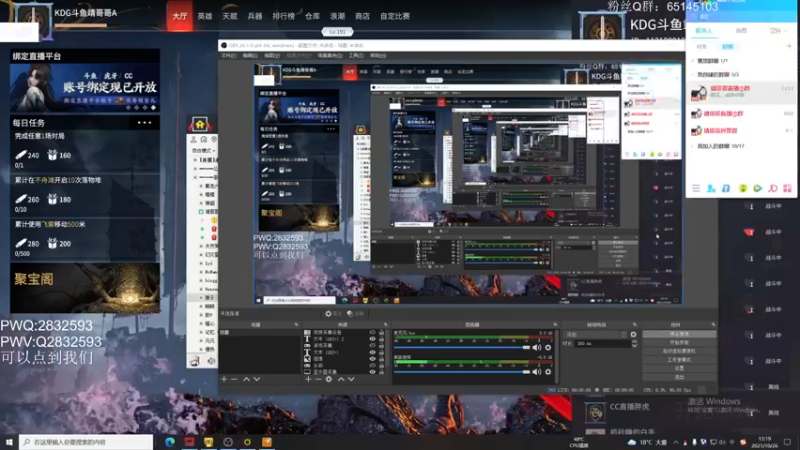Adjust desktop audio volume slider

click(462, 372)
